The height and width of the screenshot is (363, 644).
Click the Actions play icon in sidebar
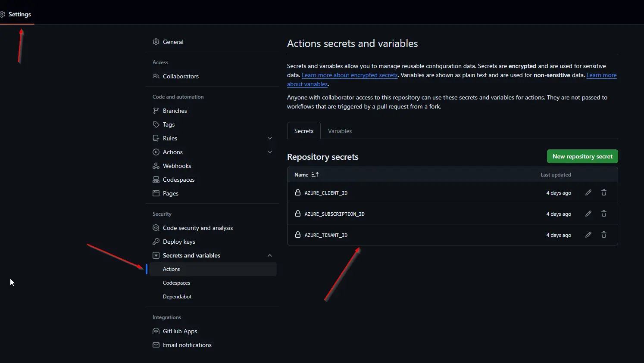click(x=156, y=152)
